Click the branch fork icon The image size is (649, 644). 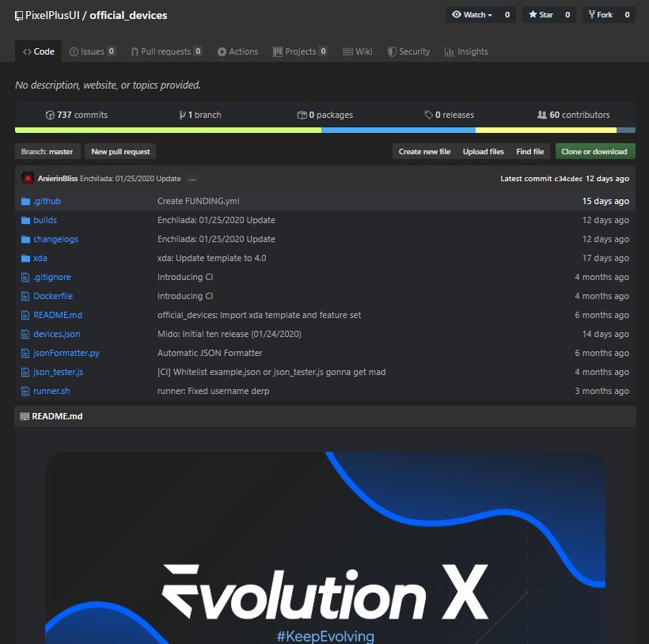click(182, 115)
